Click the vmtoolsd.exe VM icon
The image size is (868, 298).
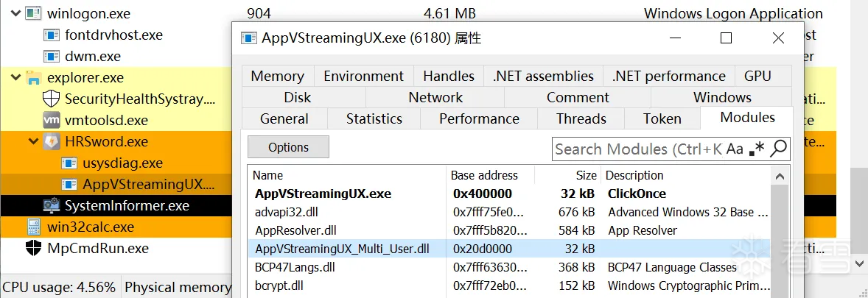click(52, 120)
